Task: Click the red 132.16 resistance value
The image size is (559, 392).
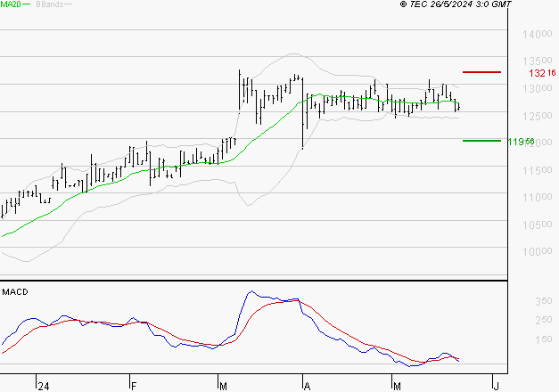Action: tap(542, 73)
